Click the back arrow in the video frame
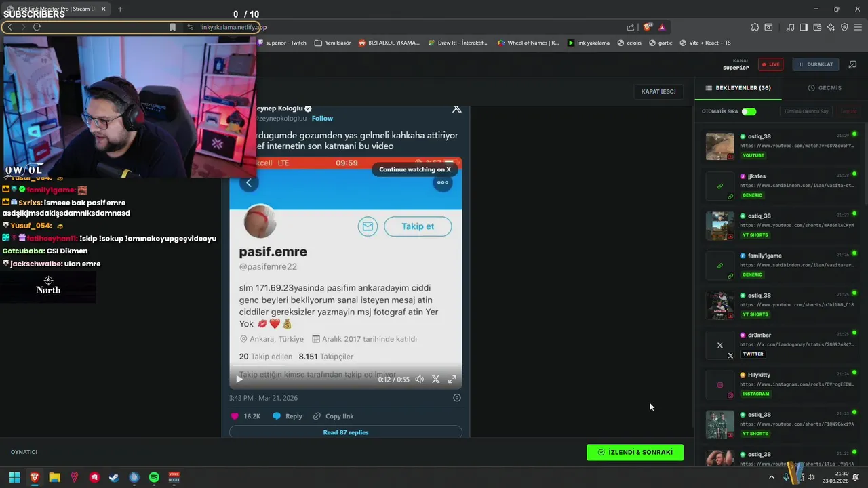 pyautogui.click(x=249, y=183)
